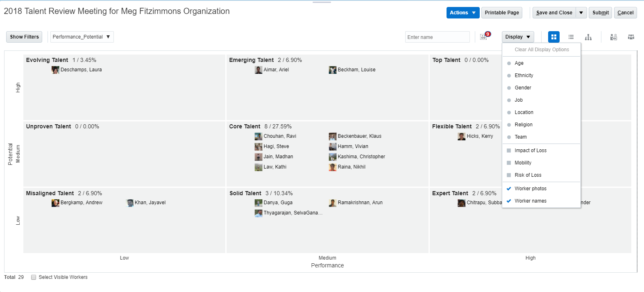Screen dimensions: 644x292
Task: Select Clear All Display Options
Action: tap(542, 50)
